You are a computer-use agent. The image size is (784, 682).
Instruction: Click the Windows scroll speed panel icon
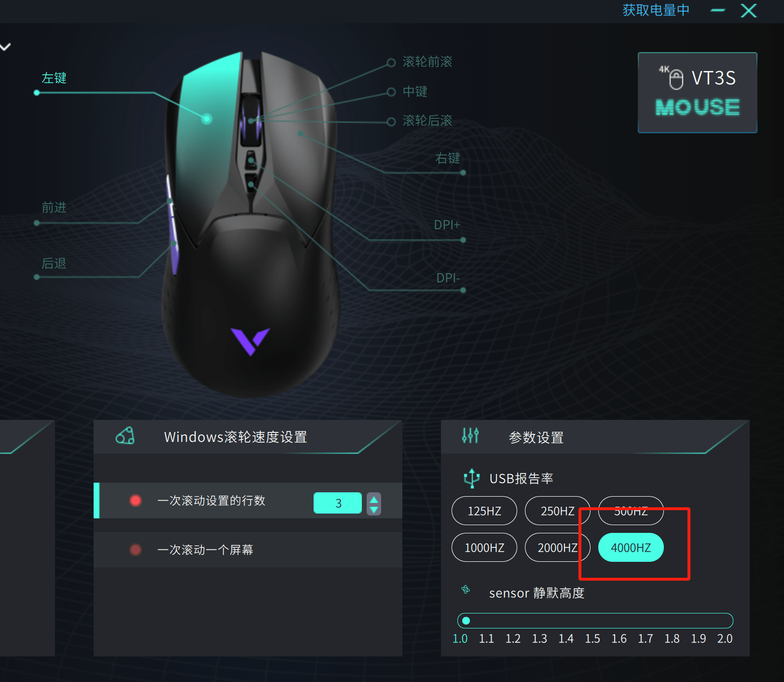click(125, 436)
